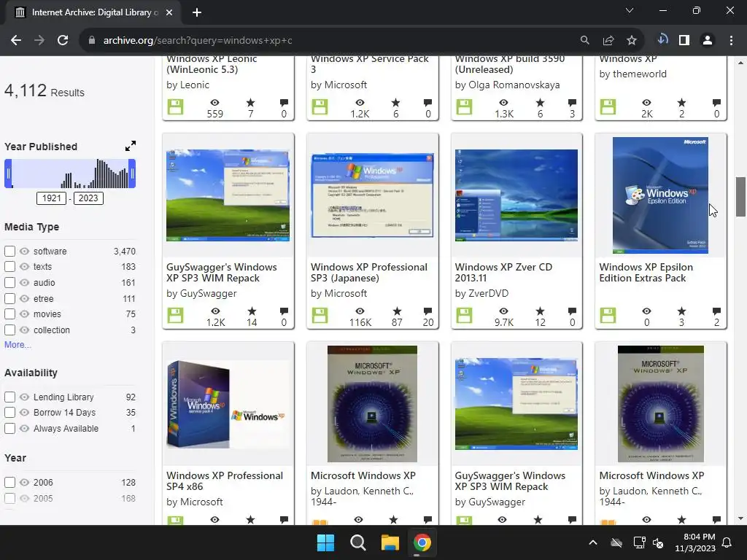747x560 pixels.
Task: Click the Year Published histogram bars
Action: [70, 174]
